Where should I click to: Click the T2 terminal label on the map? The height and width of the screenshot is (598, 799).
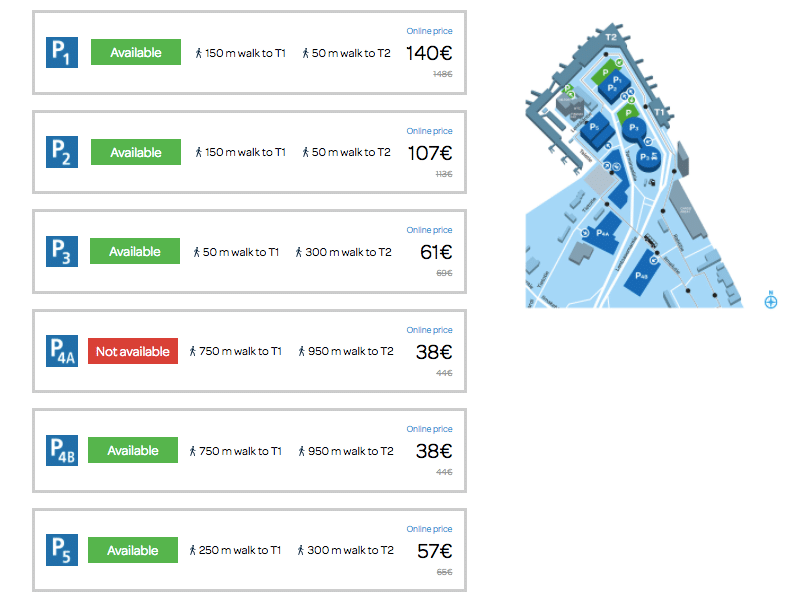(x=612, y=37)
